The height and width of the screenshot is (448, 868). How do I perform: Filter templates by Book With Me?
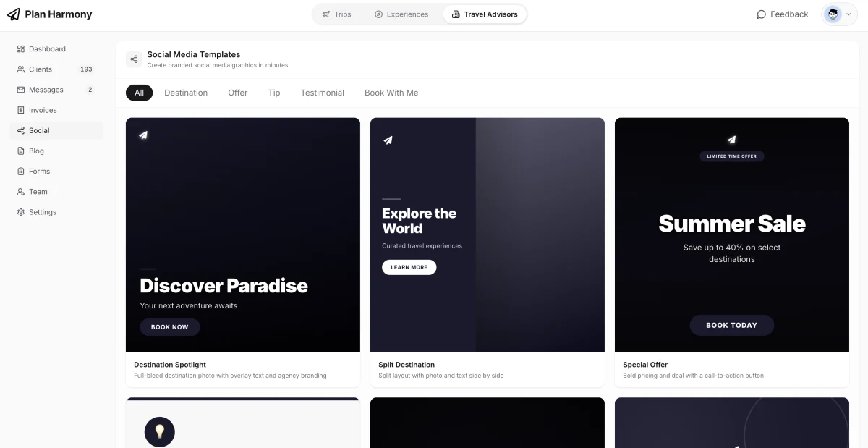[391, 93]
